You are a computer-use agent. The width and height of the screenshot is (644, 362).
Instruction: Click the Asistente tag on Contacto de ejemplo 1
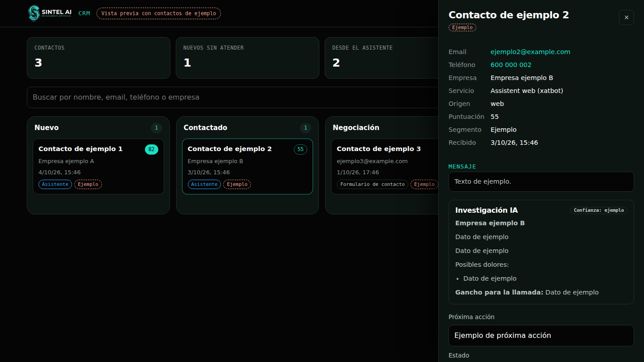click(x=55, y=184)
